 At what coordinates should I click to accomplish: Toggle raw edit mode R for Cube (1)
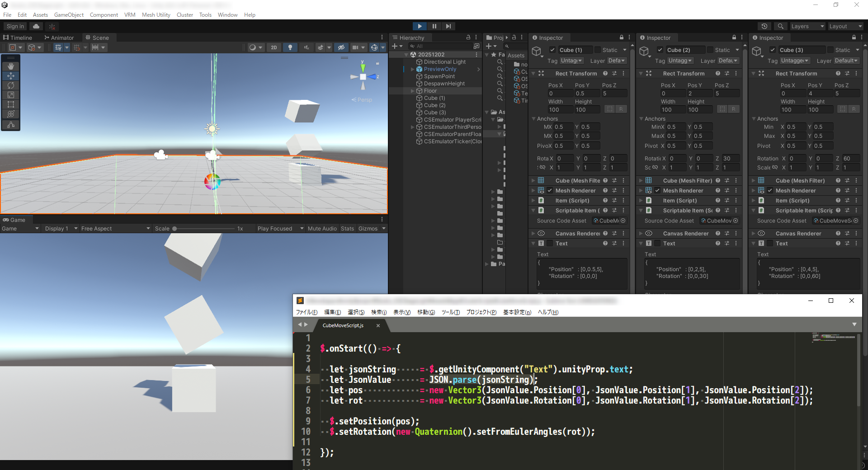coord(621,109)
